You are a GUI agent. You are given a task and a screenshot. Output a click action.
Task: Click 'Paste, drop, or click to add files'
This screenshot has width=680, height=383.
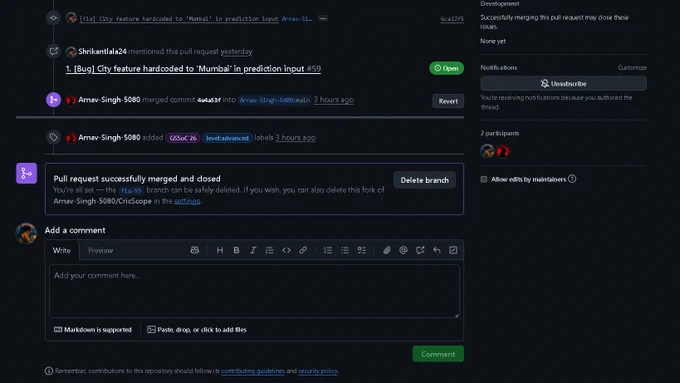[197, 330]
